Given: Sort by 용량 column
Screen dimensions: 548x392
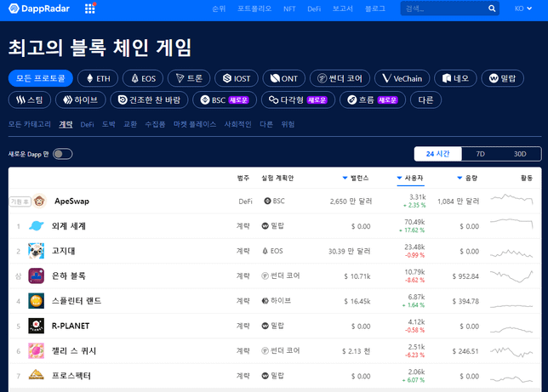Looking at the screenshot, I should click(467, 179).
